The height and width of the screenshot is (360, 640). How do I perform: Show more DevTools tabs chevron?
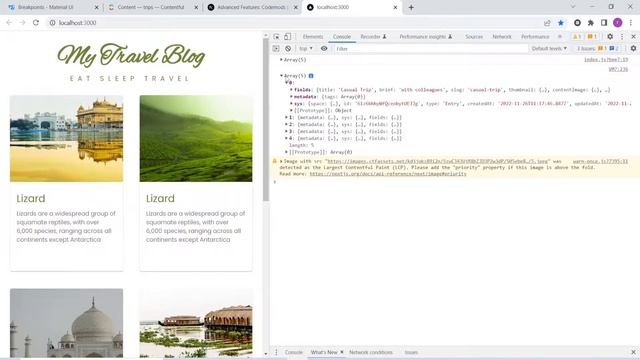560,37
